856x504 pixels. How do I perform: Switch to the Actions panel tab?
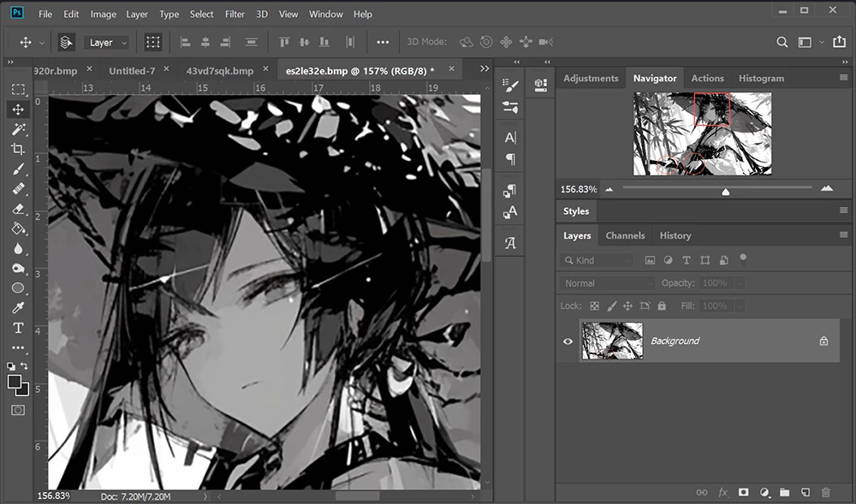click(708, 78)
